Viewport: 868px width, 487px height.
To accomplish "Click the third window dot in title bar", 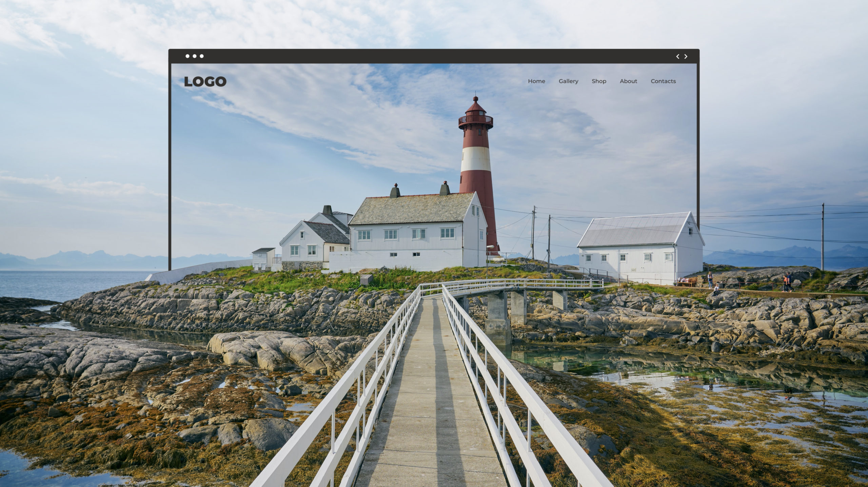I will 202,56.
